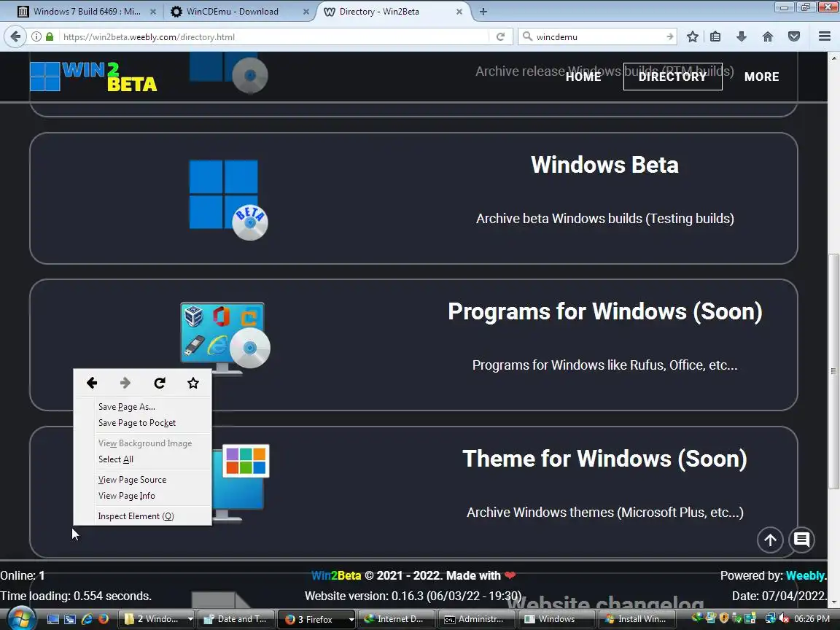Click the URL address bar field

click(x=273, y=37)
